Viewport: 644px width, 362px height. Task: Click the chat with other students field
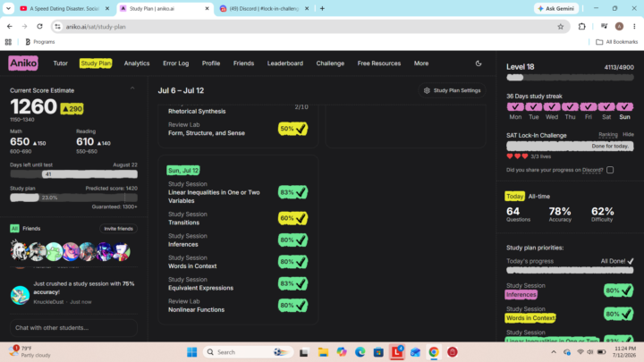click(x=73, y=328)
